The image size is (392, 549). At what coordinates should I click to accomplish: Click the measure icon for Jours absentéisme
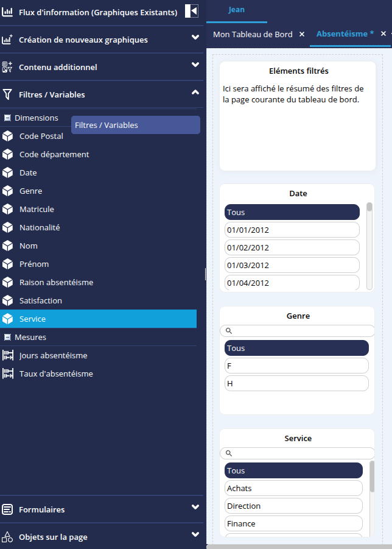(8, 356)
